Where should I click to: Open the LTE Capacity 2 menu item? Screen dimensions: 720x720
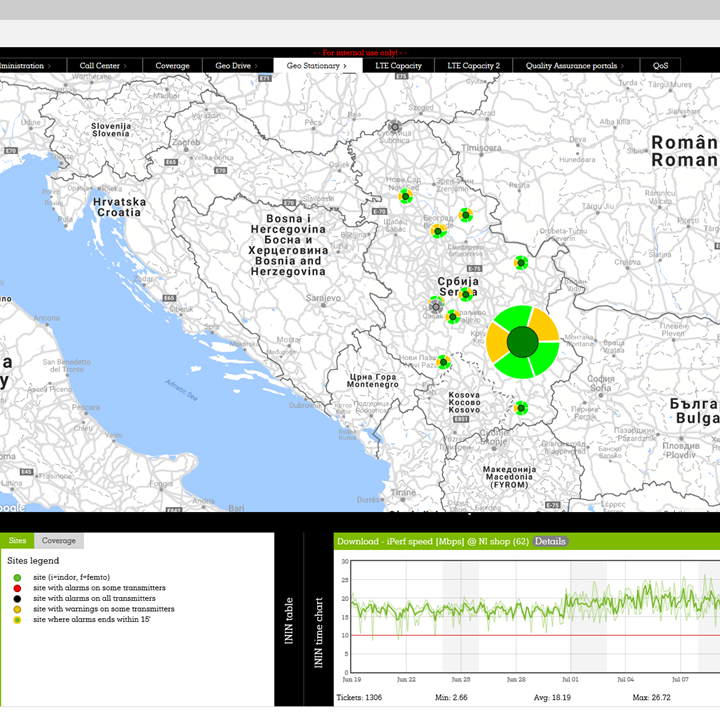pyautogui.click(x=473, y=66)
